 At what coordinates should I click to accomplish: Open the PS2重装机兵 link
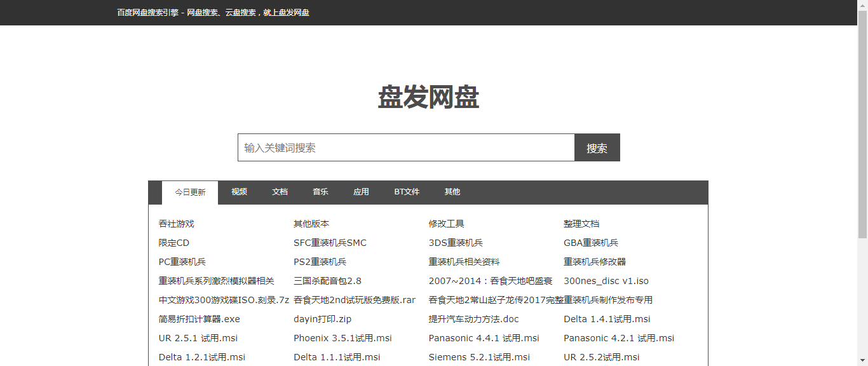point(320,262)
